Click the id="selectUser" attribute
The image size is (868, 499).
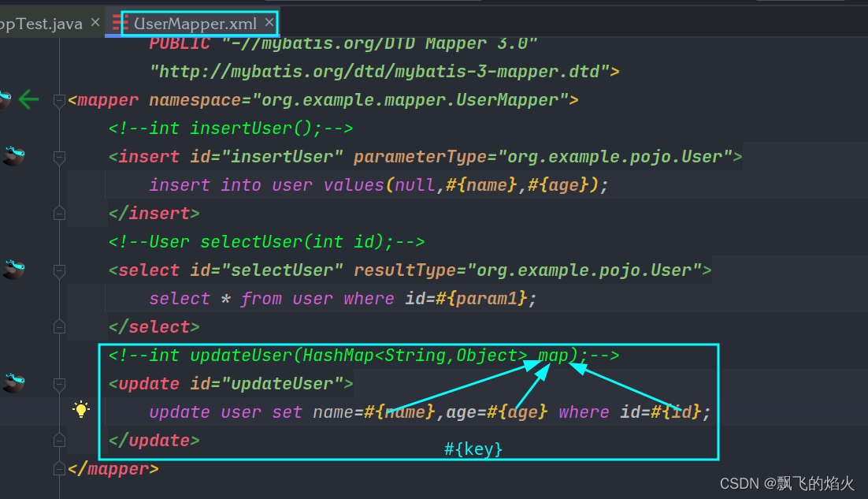click(267, 270)
